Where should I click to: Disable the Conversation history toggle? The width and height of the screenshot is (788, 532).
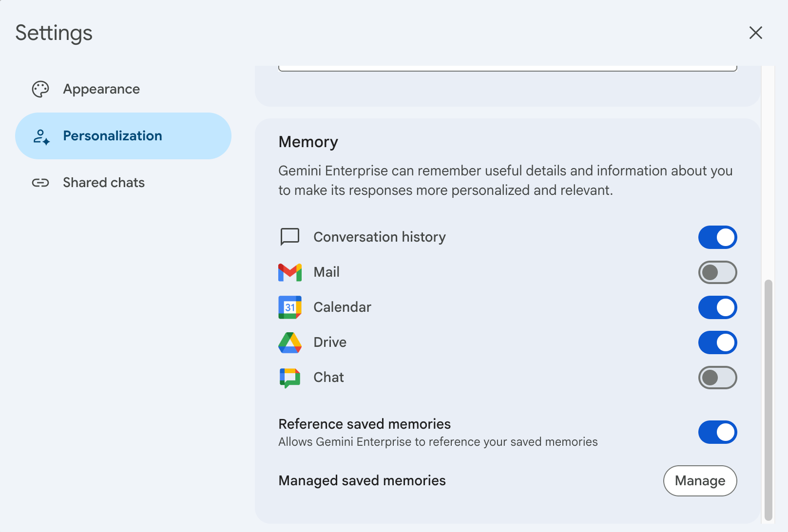point(717,237)
